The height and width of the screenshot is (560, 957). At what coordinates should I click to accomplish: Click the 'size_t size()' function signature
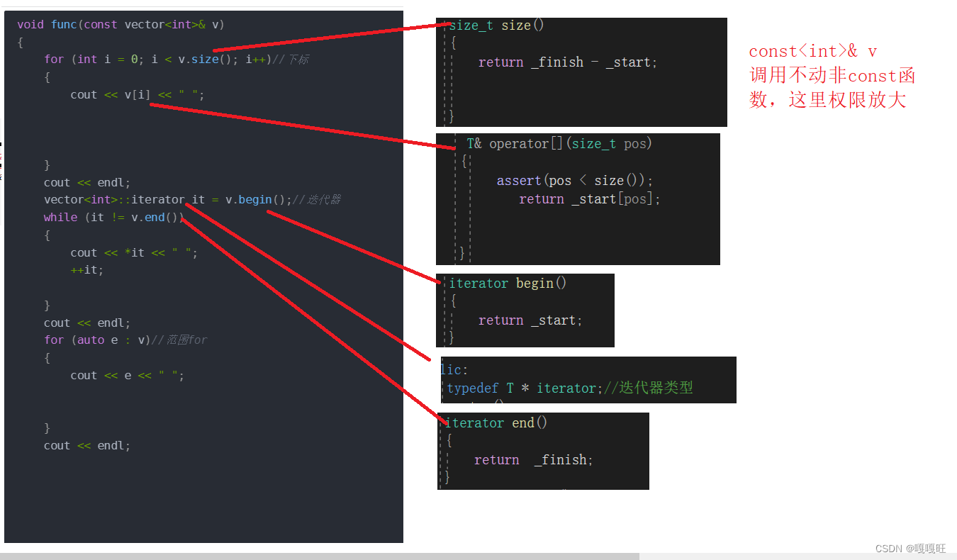click(497, 26)
